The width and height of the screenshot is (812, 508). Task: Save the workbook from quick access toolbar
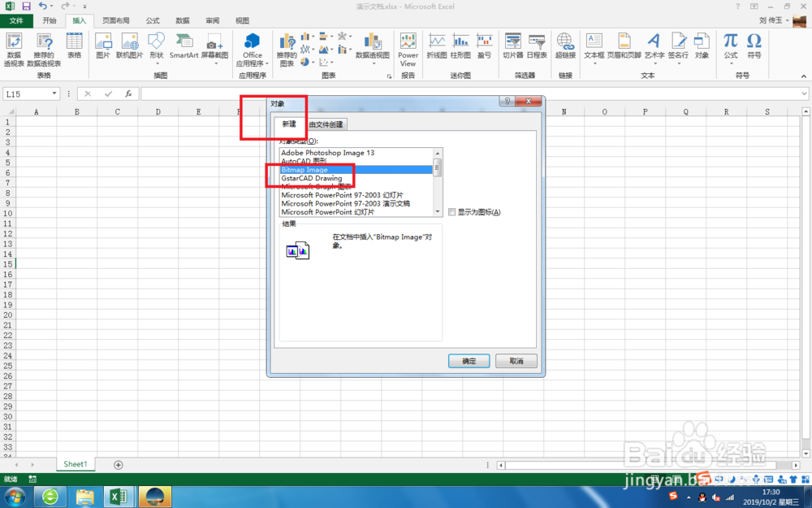26,7
